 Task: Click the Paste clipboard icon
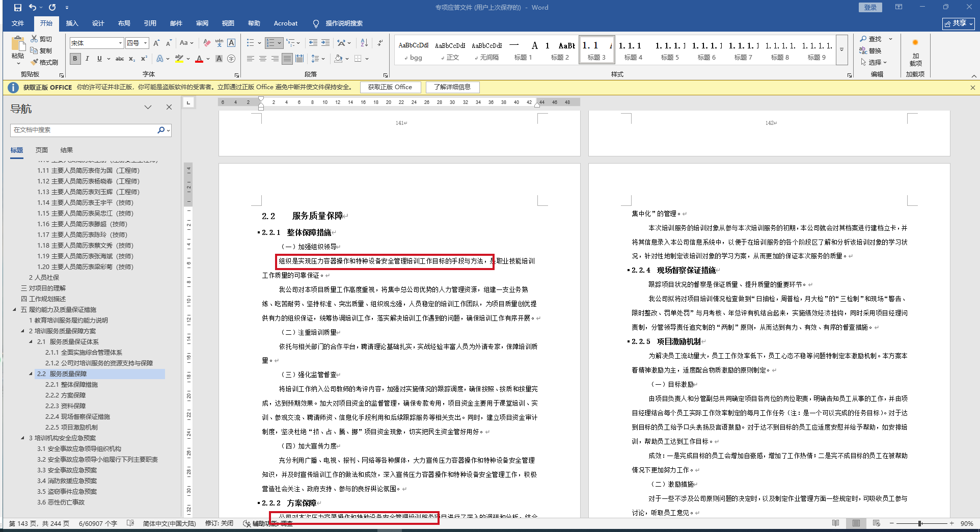point(18,45)
